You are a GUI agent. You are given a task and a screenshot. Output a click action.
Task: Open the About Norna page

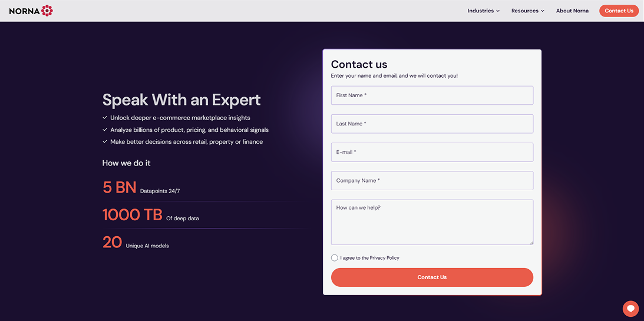(x=572, y=11)
